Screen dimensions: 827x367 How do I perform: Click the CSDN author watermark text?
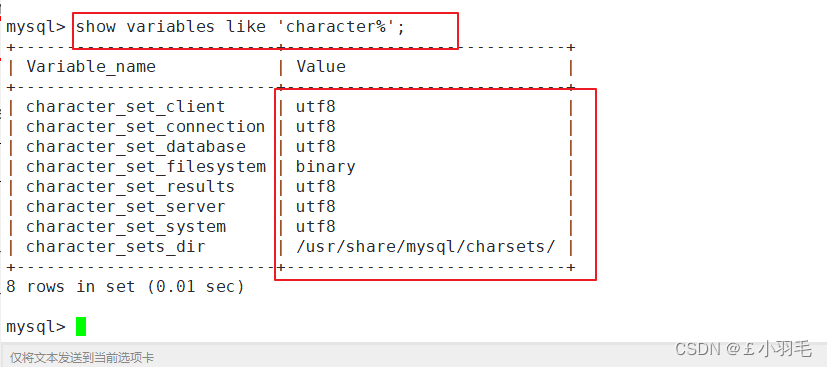coord(743,348)
